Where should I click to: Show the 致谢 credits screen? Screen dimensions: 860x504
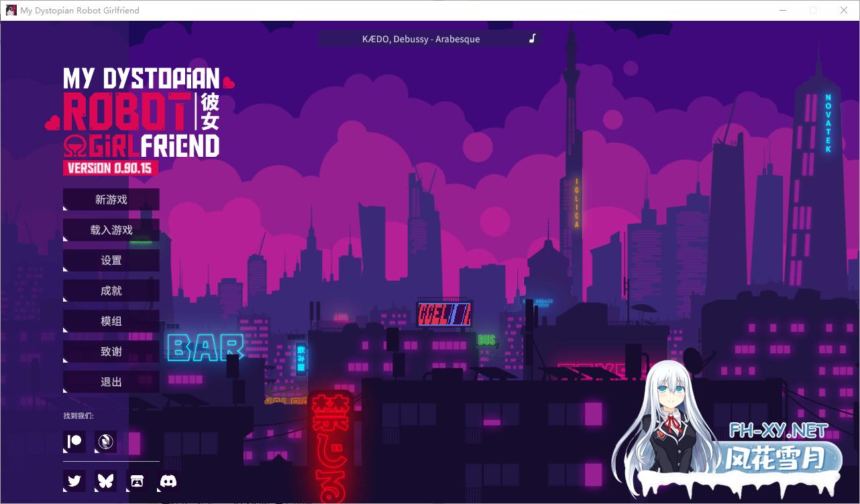pyautogui.click(x=111, y=352)
